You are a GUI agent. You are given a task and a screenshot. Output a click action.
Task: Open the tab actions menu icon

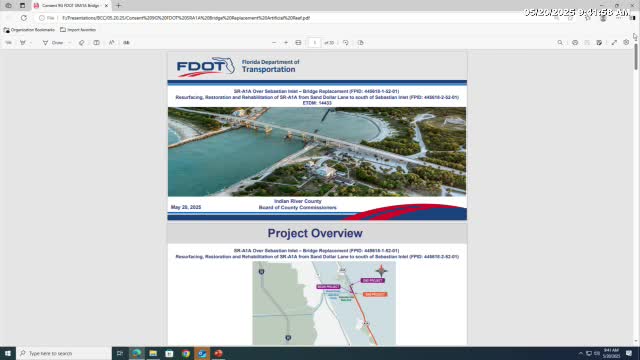[x=22, y=6]
